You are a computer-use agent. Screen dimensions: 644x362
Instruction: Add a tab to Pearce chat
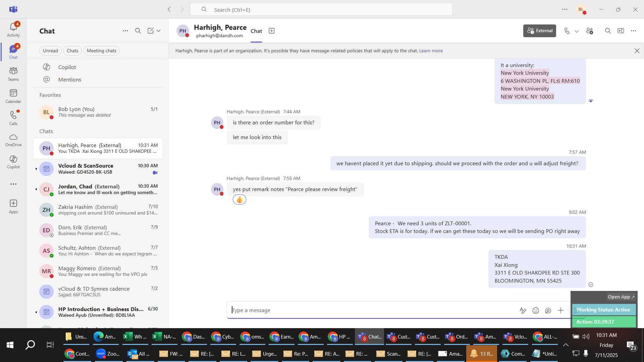(x=272, y=31)
